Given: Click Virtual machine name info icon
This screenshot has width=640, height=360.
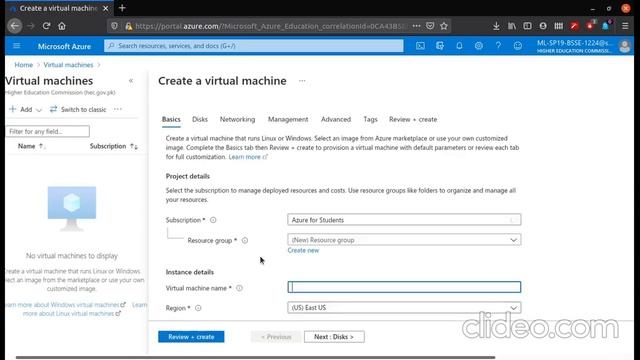Looking at the screenshot, I should 240,288.
